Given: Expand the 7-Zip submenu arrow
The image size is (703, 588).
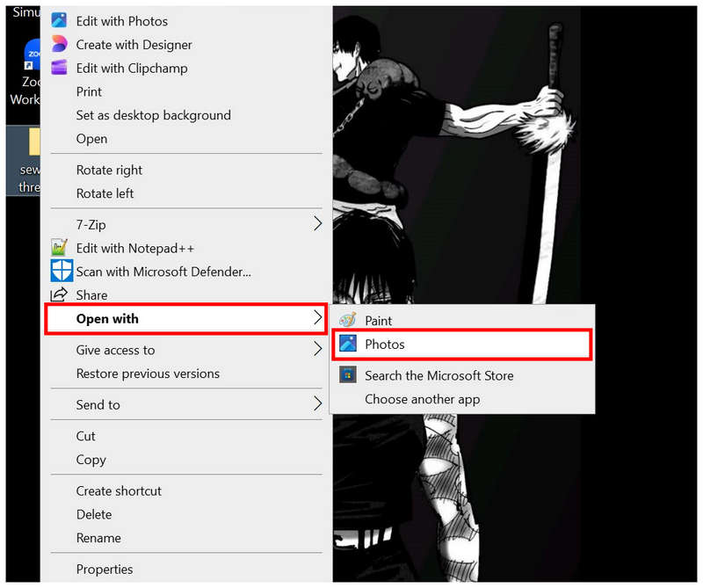Looking at the screenshot, I should point(317,224).
